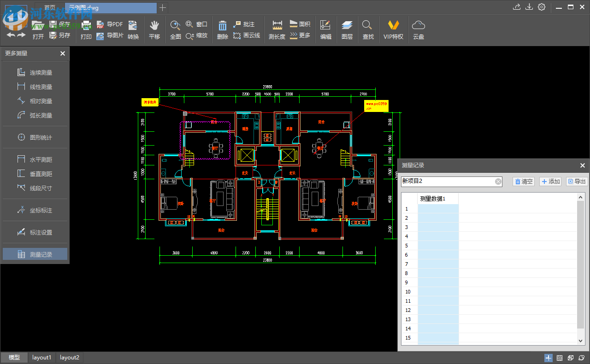
Task: Open 标注设置 annotation settings
Action: point(39,232)
